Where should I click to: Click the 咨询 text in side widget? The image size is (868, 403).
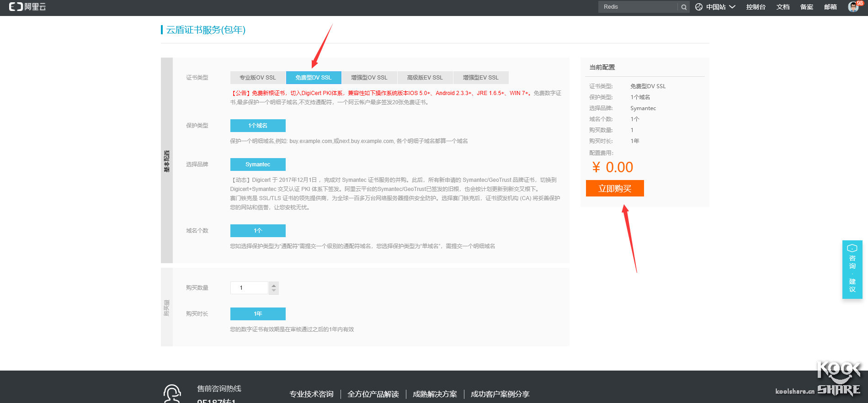[x=852, y=262]
